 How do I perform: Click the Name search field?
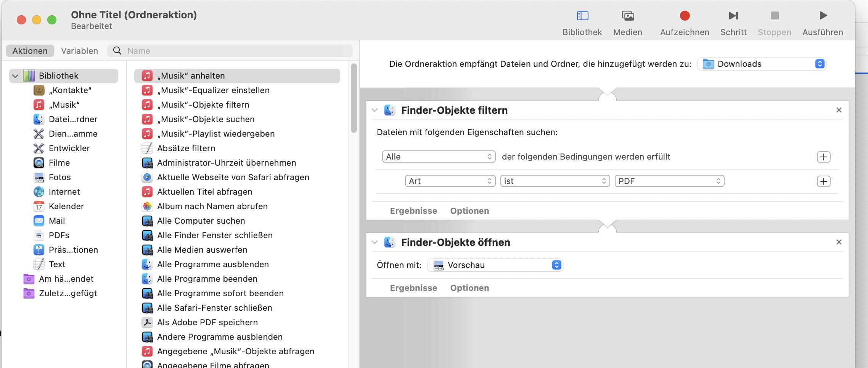236,51
